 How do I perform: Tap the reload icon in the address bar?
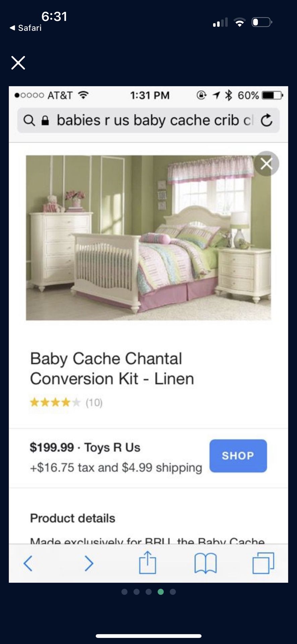pyautogui.click(x=266, y=120)
